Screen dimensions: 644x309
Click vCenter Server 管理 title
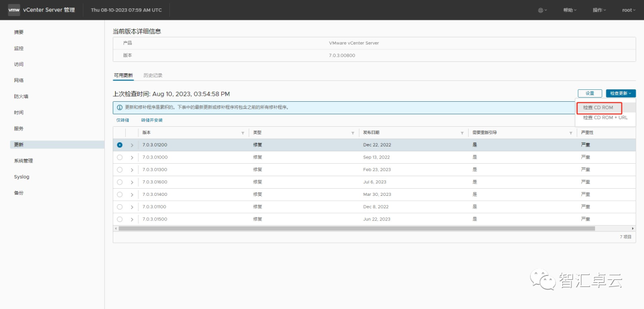pos(49,10)
